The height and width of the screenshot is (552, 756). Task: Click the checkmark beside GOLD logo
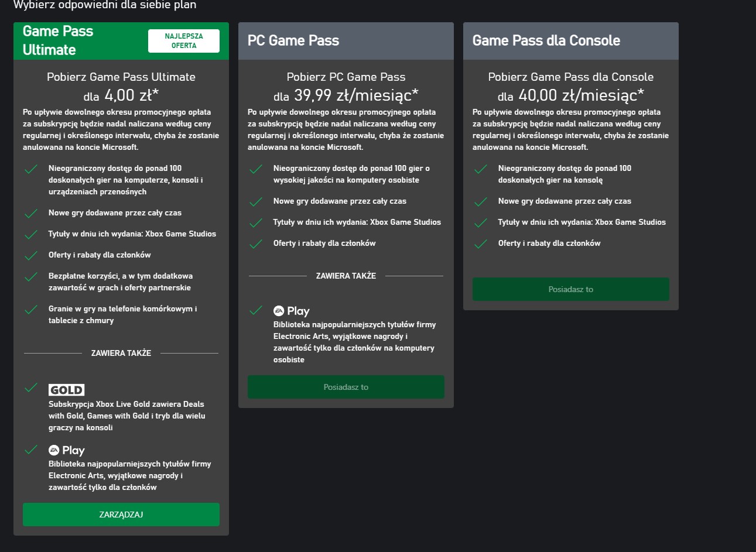[31, 388]
